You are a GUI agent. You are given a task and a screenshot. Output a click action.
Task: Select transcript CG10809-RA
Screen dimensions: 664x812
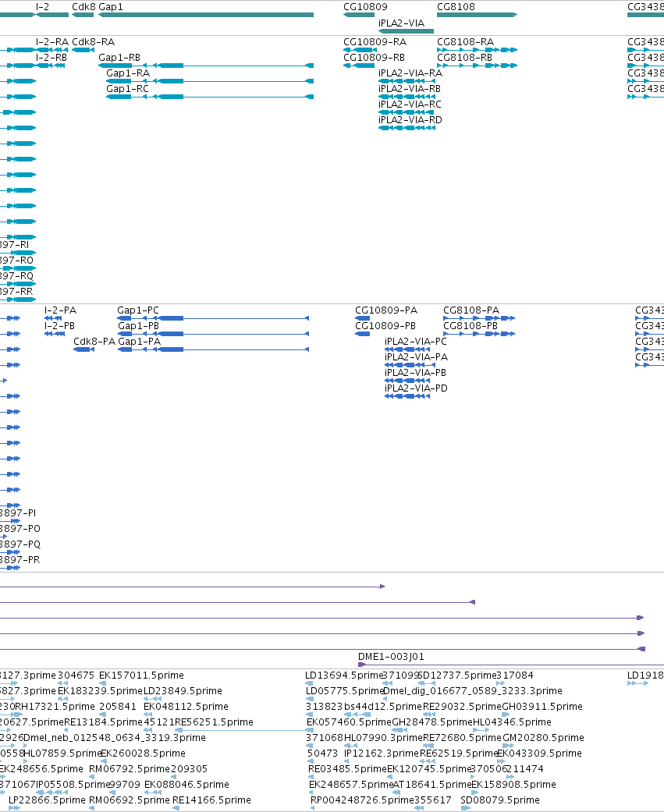click(x=358, y=50)
